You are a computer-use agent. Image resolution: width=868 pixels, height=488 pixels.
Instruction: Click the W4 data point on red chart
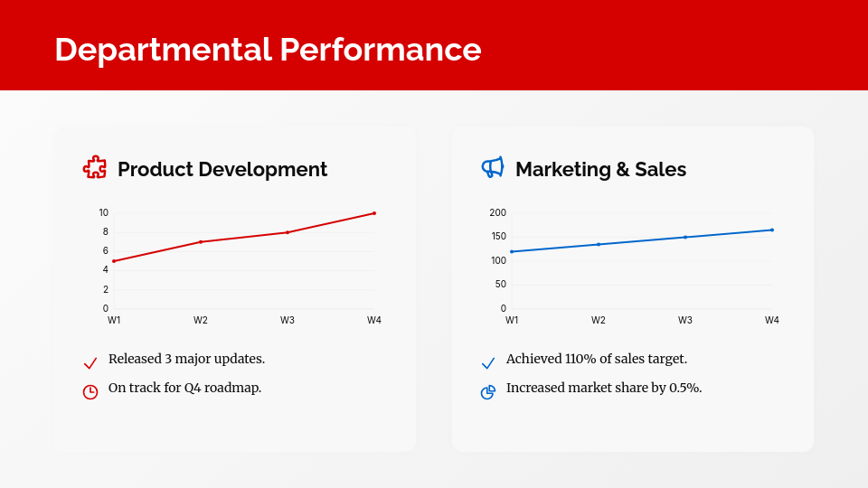pyautogui.click(x=374, y=213)
